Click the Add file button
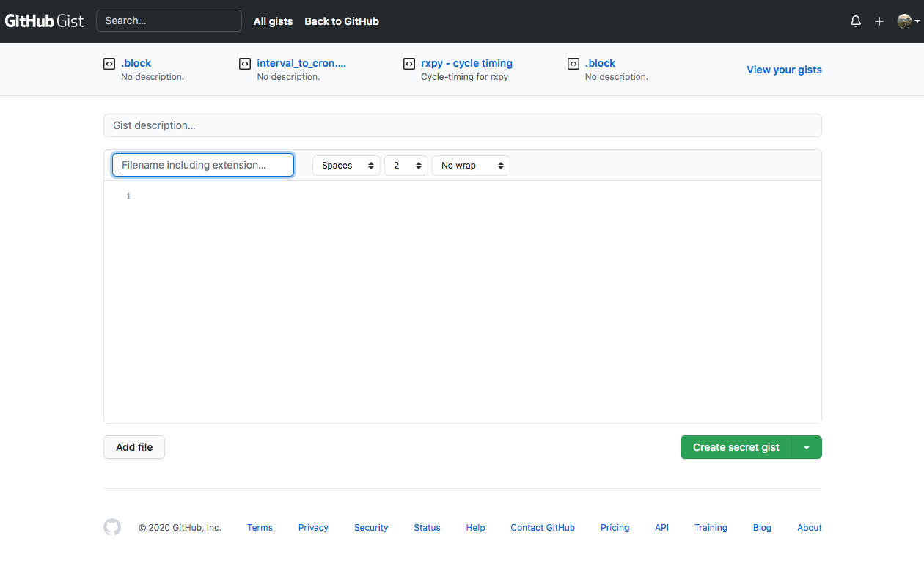The height and width of the screenshot is (563, 924). pos(134,447)
